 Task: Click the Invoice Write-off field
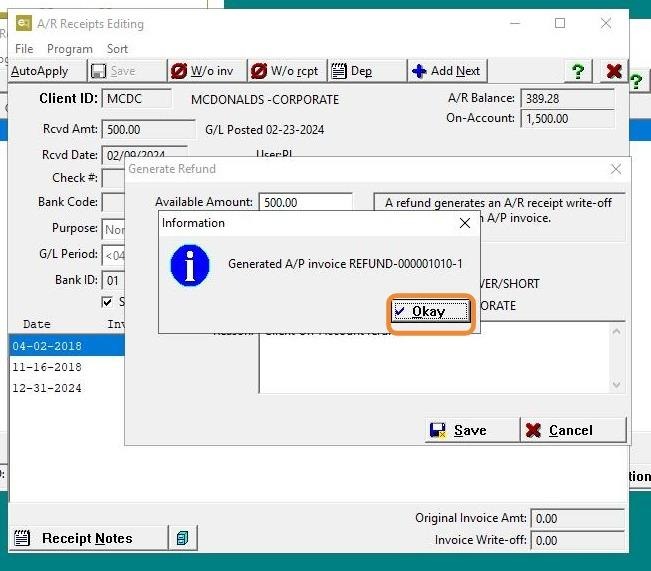pyautogui.click(x=578, y=540)
